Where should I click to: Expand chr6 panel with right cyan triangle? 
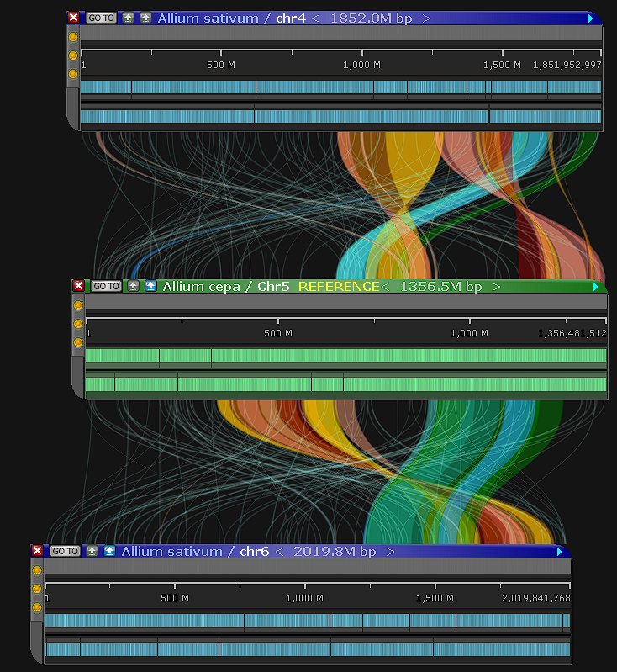560,551
